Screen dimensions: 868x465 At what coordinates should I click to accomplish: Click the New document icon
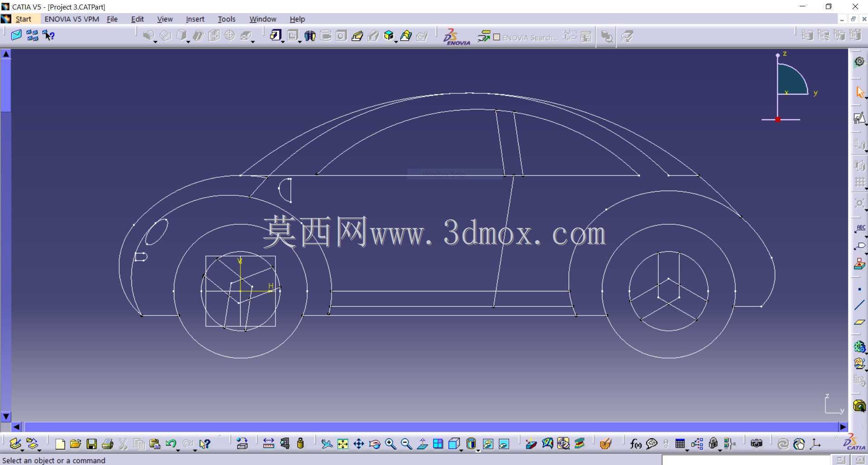[60, 444]
